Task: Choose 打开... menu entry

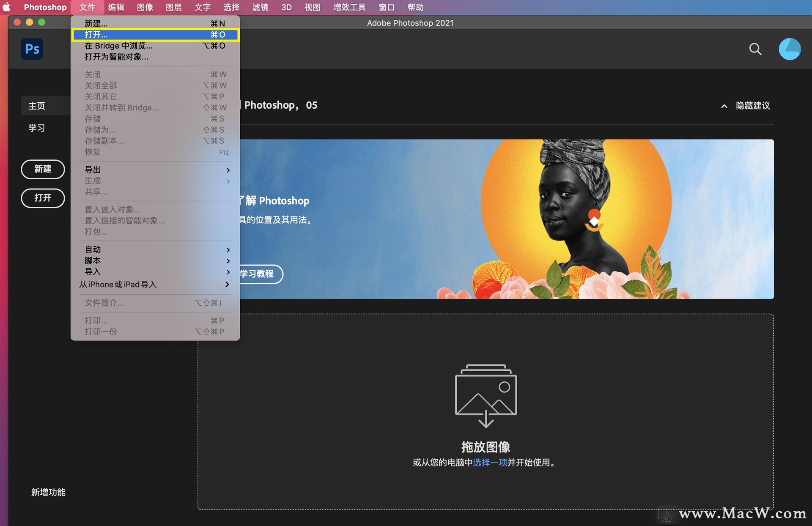Action: pos(155,35)
